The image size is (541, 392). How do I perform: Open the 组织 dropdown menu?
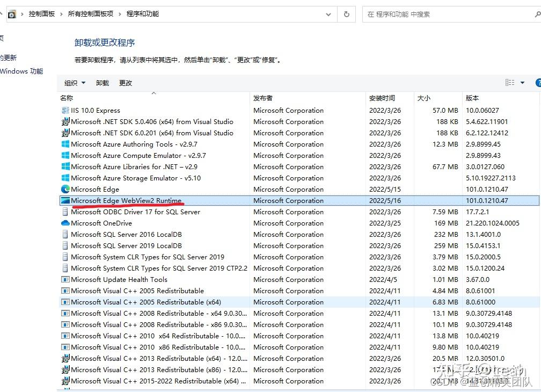tap(74, 83)
